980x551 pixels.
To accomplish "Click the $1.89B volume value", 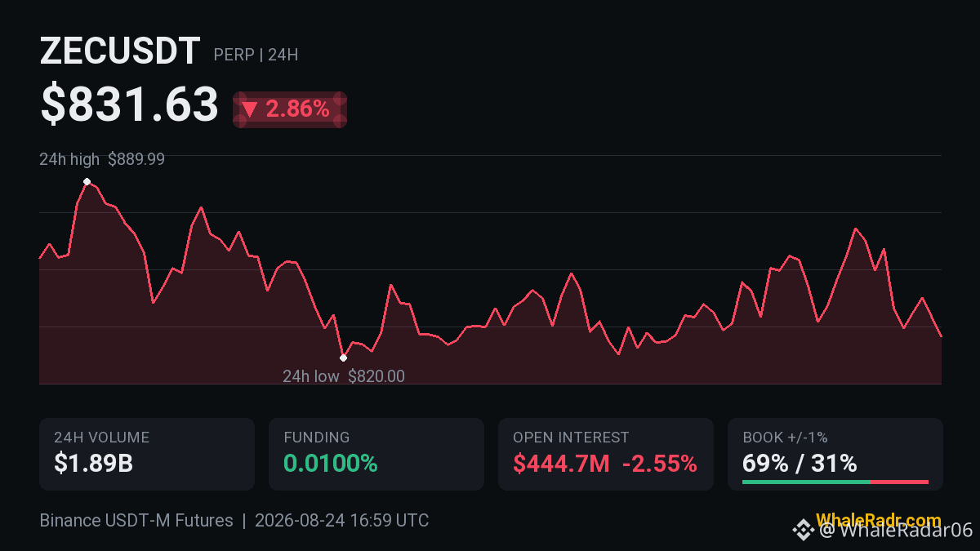I will pos(94,464).
